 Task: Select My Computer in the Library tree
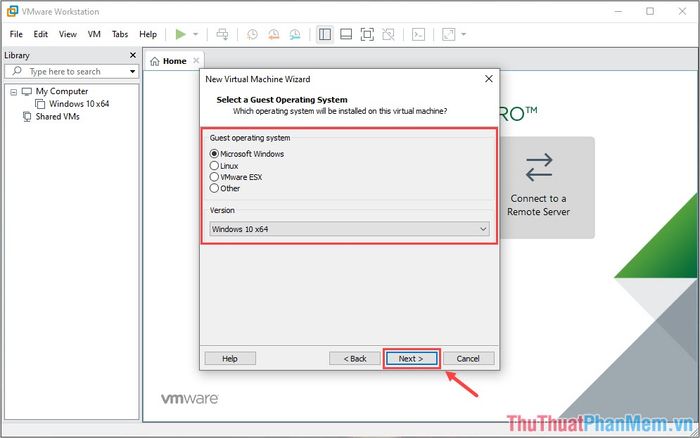click(62, 91)
